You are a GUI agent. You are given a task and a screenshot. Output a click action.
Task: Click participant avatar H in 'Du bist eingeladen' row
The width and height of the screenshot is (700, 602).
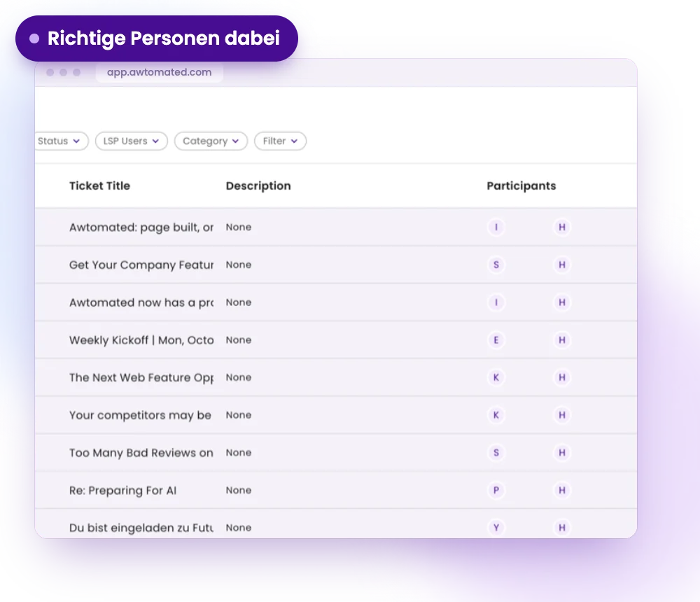tap(562, 528)
